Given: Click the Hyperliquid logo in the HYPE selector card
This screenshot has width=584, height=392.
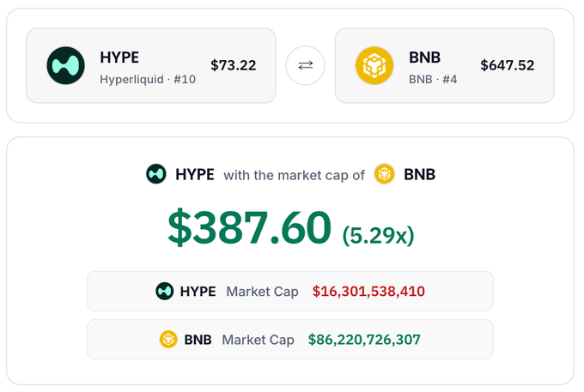Looking at the screenshot, I should coord(65,65).
